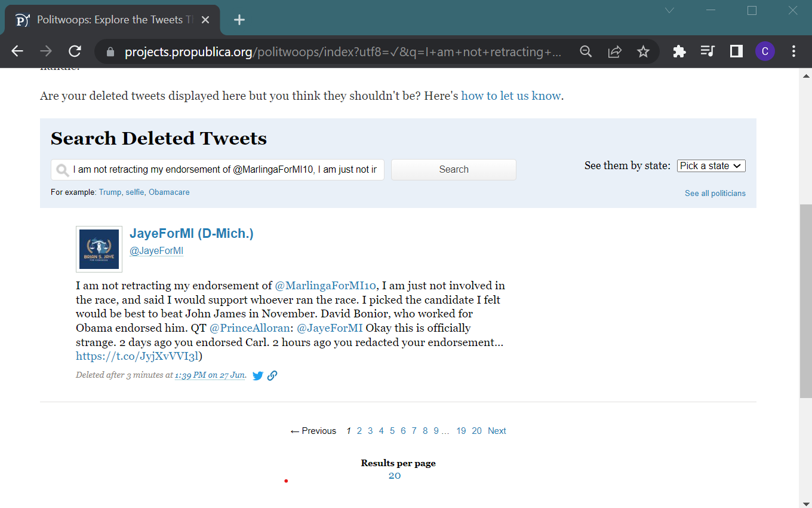The height and width of the screenshot is (508, 812).
Task: Toggle the browser side panel
Action: pos(736,51)
